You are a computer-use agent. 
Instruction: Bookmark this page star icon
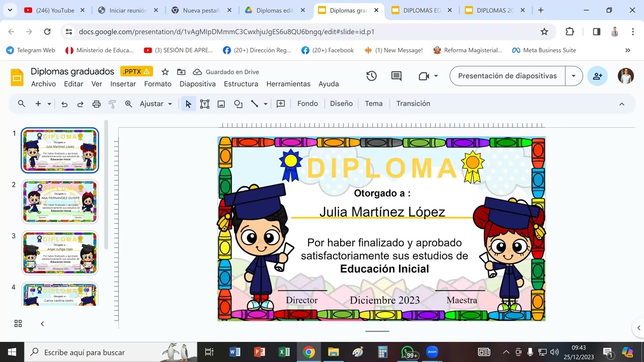pyautogui.click(x=544, y=32)
